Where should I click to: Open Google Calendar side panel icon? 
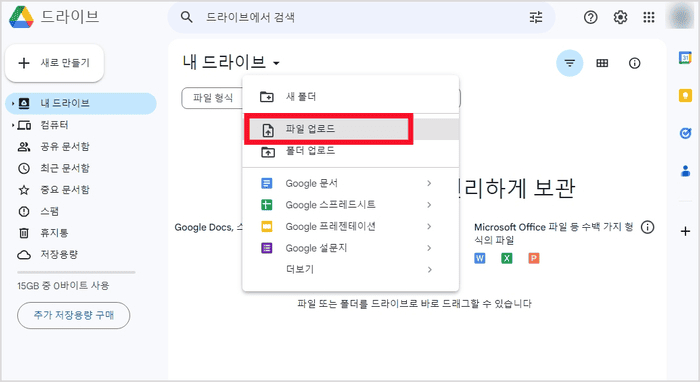[685, 58]
